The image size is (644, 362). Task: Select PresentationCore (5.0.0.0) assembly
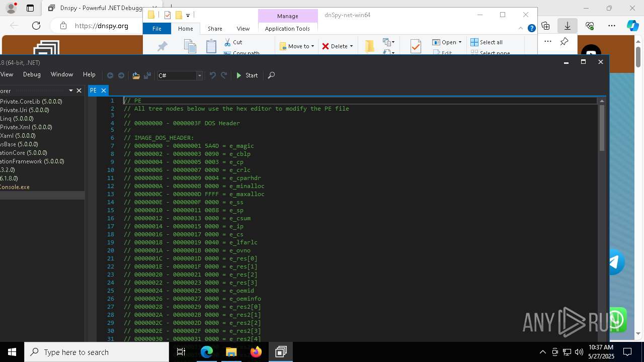click(24, 153)
